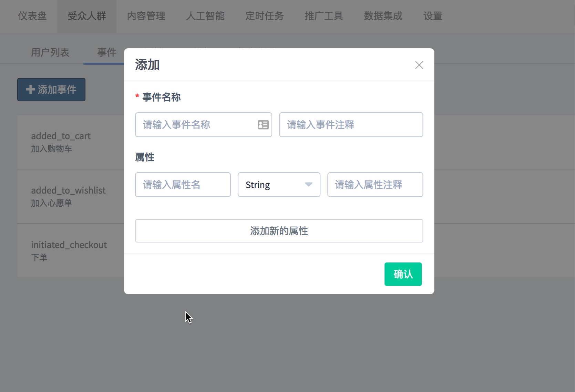Click the 属性 section label

pyautogui.click(x=145, y=157)
